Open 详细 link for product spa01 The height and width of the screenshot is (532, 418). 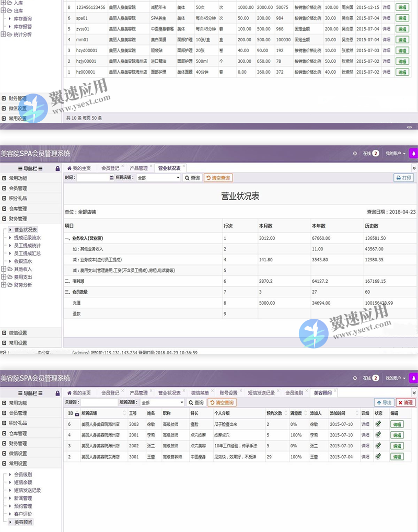pos(386,18)
